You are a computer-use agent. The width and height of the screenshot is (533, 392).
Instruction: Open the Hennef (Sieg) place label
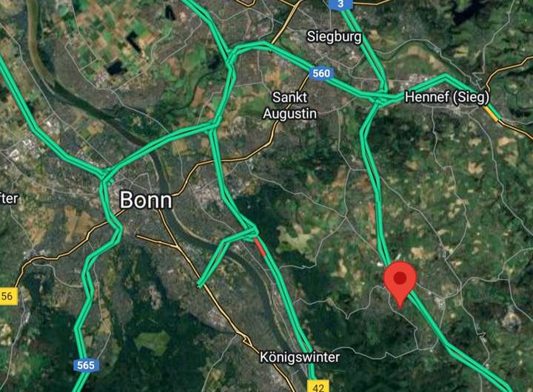click(447, 97)
